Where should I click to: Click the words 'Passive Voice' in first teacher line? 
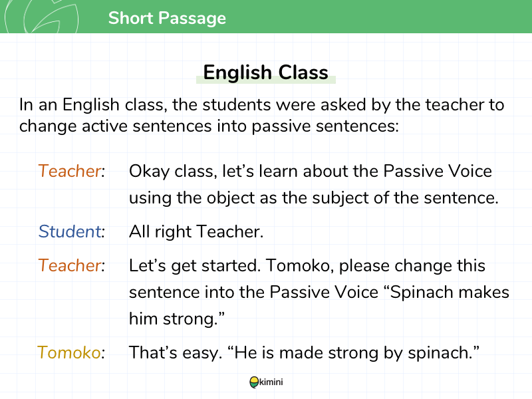(438, 171)
